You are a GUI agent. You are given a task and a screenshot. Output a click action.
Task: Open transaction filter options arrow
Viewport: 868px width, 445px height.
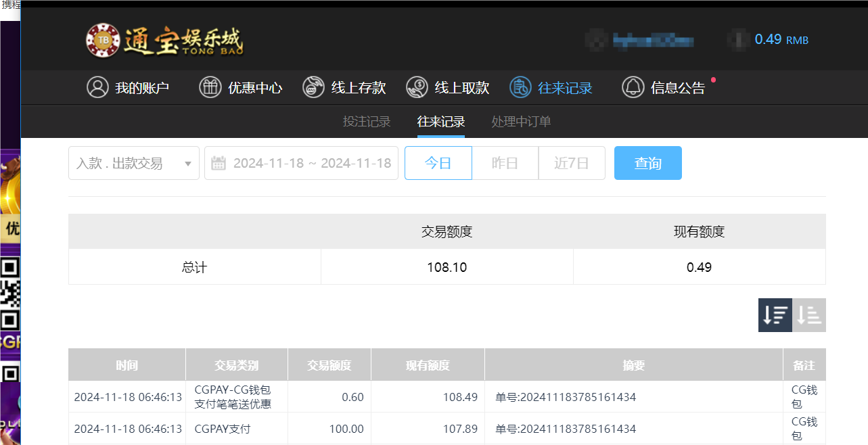point(189,163)
